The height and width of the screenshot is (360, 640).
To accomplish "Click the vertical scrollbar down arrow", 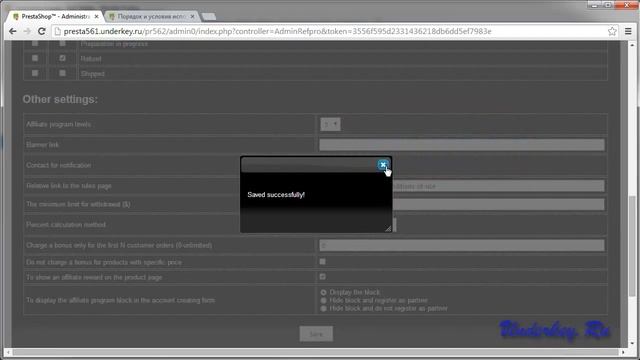I will [x=633, y=343].
